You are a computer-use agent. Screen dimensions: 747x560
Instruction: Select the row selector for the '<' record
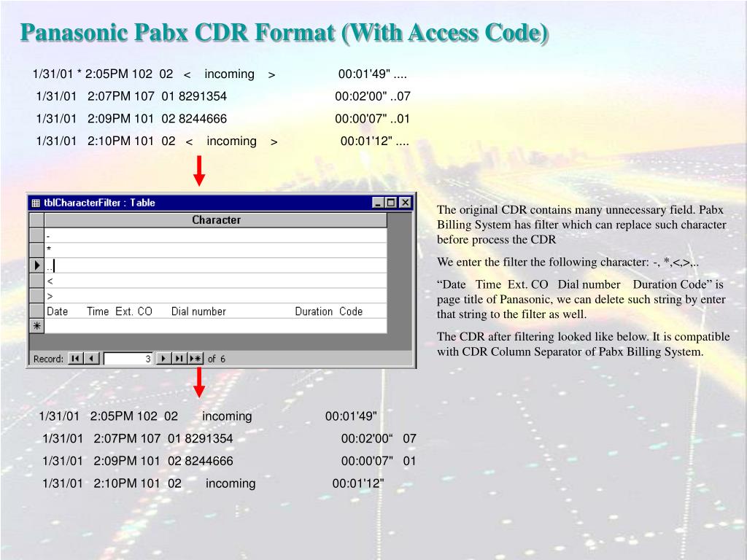coord(36,281)
